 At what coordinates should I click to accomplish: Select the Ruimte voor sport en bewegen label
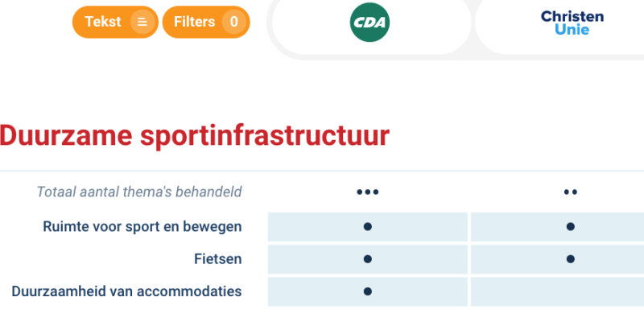click(x=142, y=227)
